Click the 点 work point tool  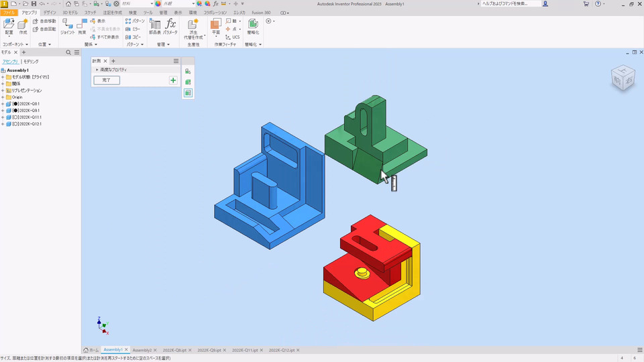click(232, 29)
